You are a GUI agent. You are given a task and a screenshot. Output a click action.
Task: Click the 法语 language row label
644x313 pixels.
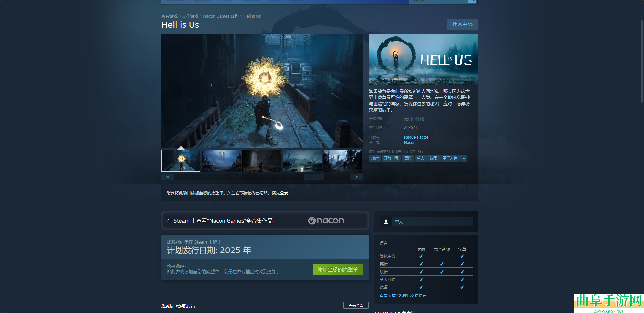click(384, 272)
